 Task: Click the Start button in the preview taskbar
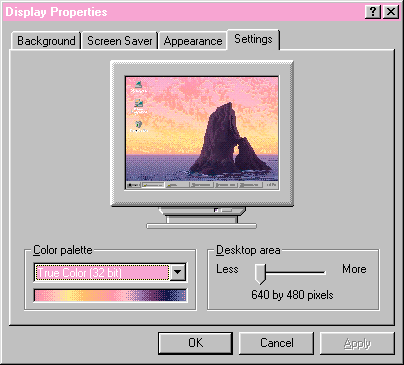tap(134, 185)
